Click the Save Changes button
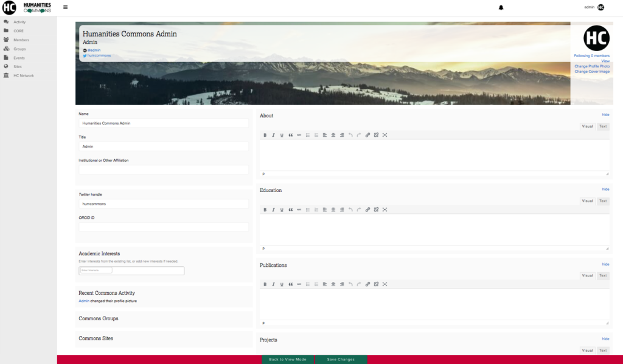The width and height of the screenshot is (623, 364). 341,359
